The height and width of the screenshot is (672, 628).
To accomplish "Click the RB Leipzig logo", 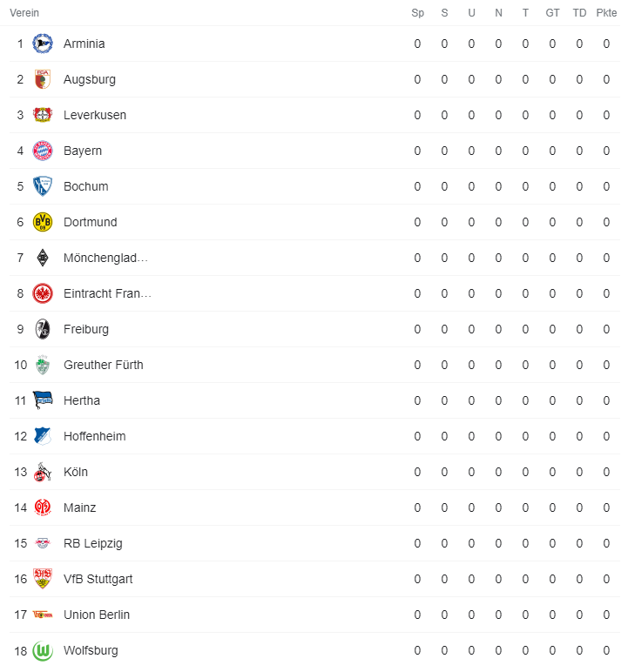I will (x=42, y=543).
